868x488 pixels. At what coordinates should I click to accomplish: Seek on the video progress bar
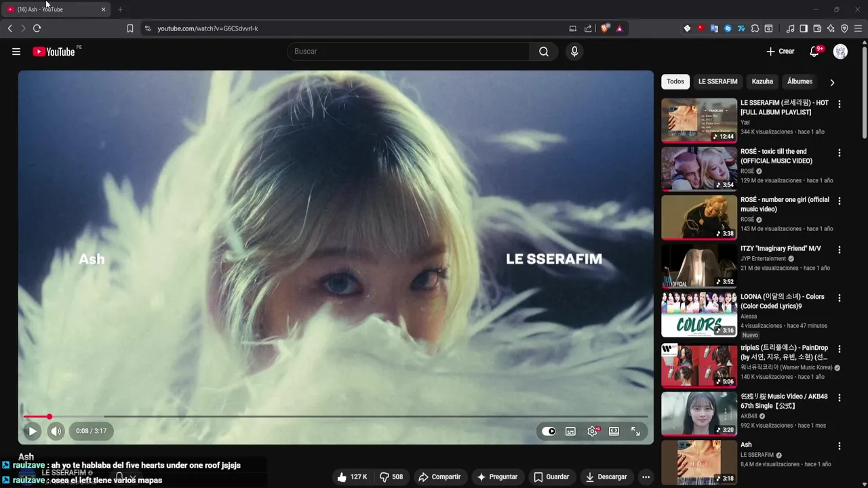pyautogui.click(x=336, y=416)
